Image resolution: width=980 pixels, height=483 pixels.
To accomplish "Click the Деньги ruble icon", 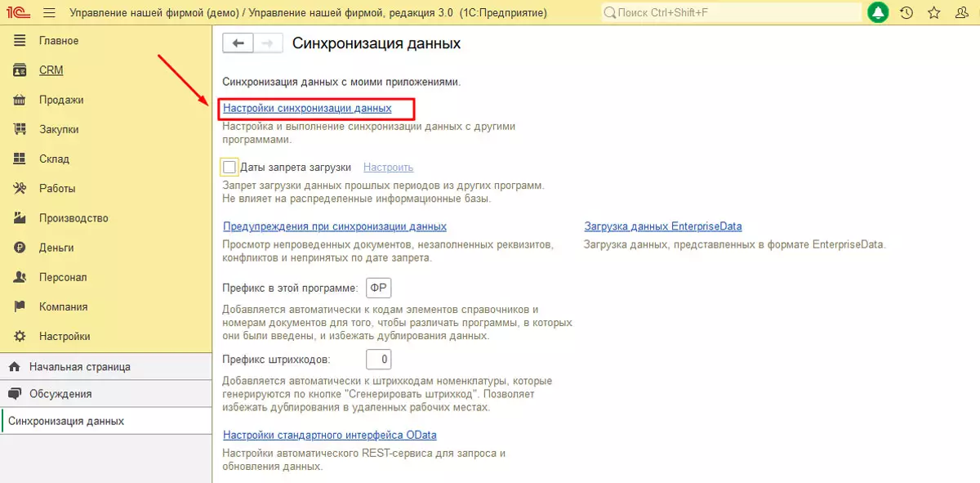I will pos(20,248).
